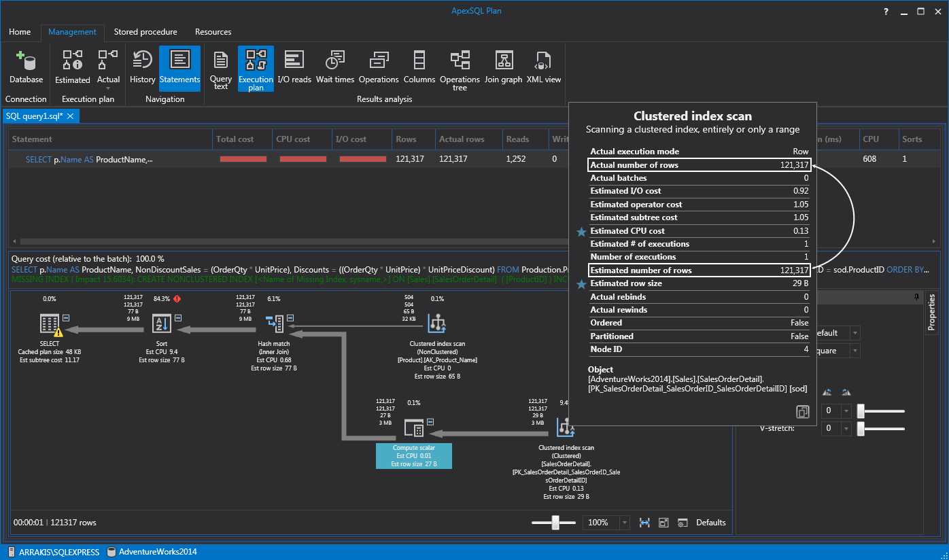
Task: Select the Management ribbon tab
Action: pyautogui.click(x=72, y=32)
